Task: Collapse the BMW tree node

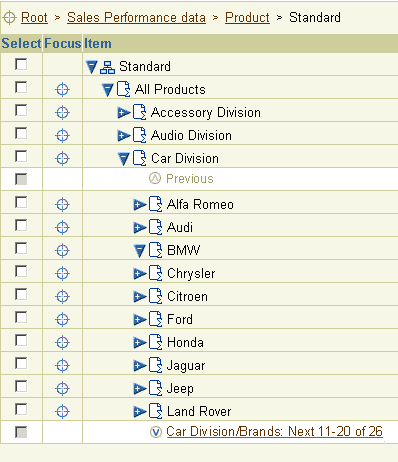Action: click(140, 251)
